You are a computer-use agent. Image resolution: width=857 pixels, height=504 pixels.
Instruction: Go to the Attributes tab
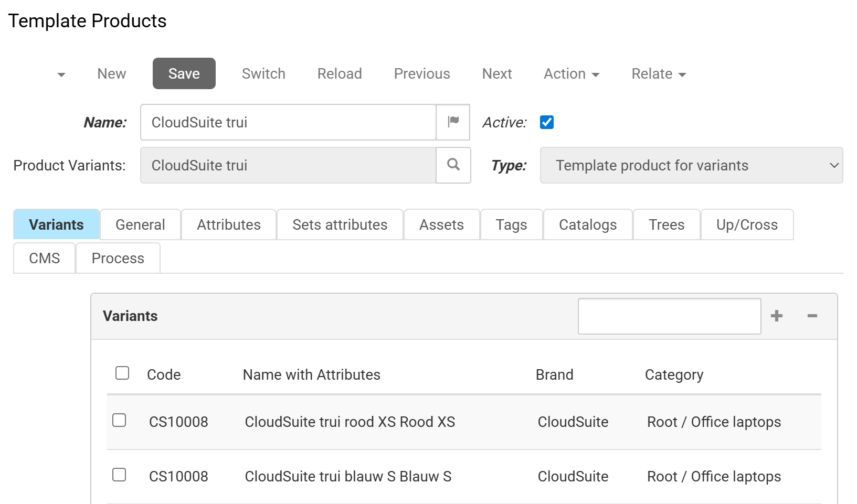[x=229, y=224]
